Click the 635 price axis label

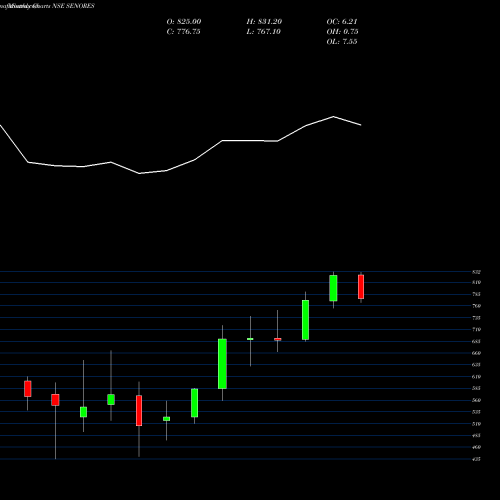pos(476,365)
